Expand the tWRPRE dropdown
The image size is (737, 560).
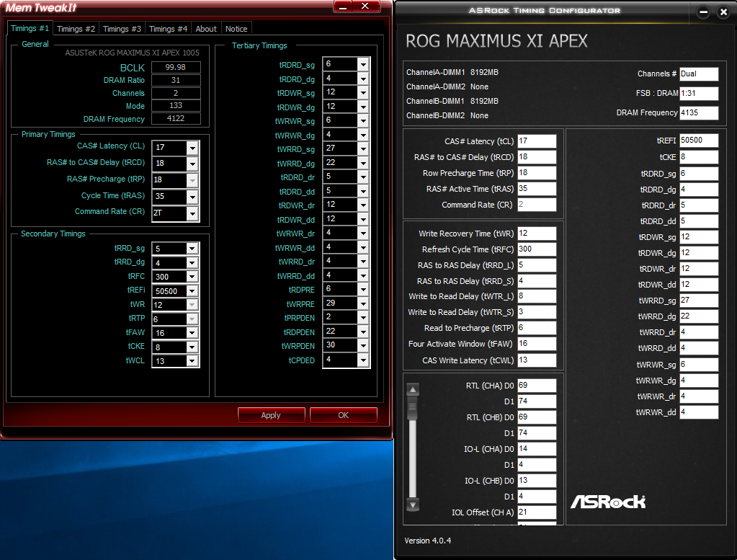pos(363,303)
